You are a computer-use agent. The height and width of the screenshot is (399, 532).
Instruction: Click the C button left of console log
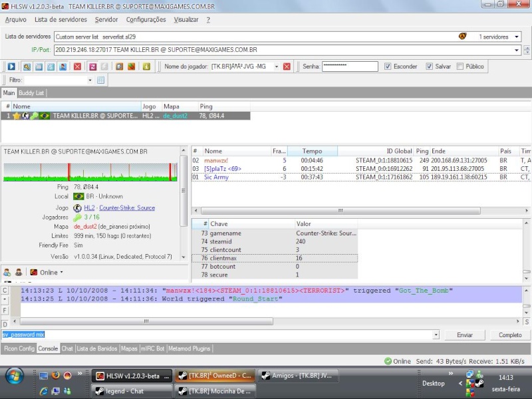(5, 291)
